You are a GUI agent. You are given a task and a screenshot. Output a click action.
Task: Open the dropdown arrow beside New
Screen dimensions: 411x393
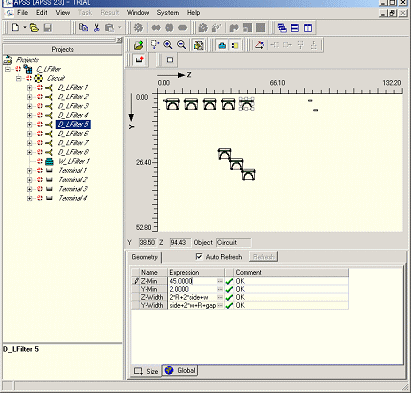[x=24, y=28]
